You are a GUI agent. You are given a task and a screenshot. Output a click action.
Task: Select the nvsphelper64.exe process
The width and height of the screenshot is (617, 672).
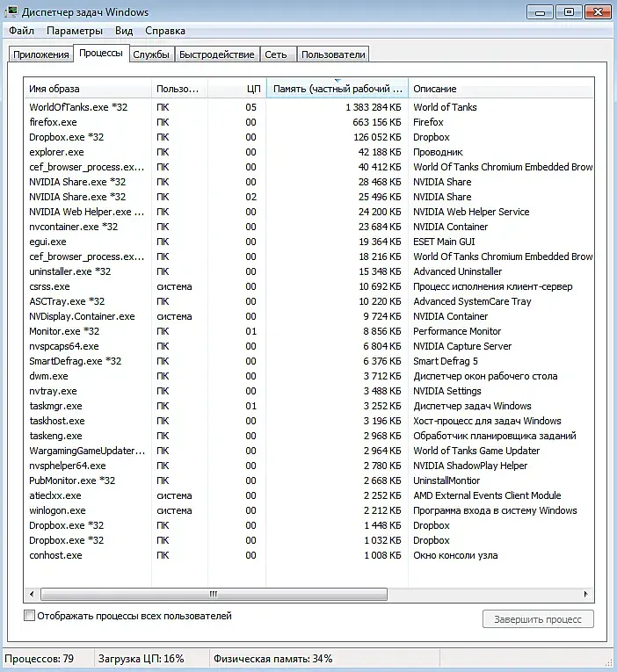(308, 466)
